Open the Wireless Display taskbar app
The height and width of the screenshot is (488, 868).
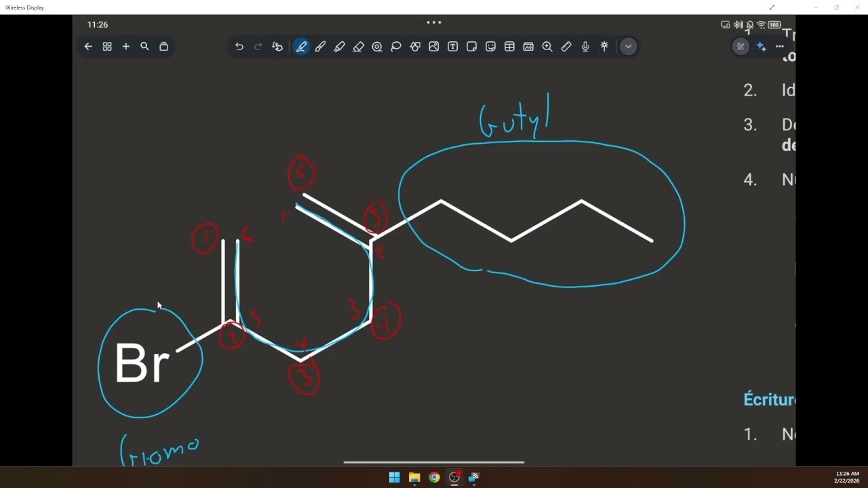[474, 477]
